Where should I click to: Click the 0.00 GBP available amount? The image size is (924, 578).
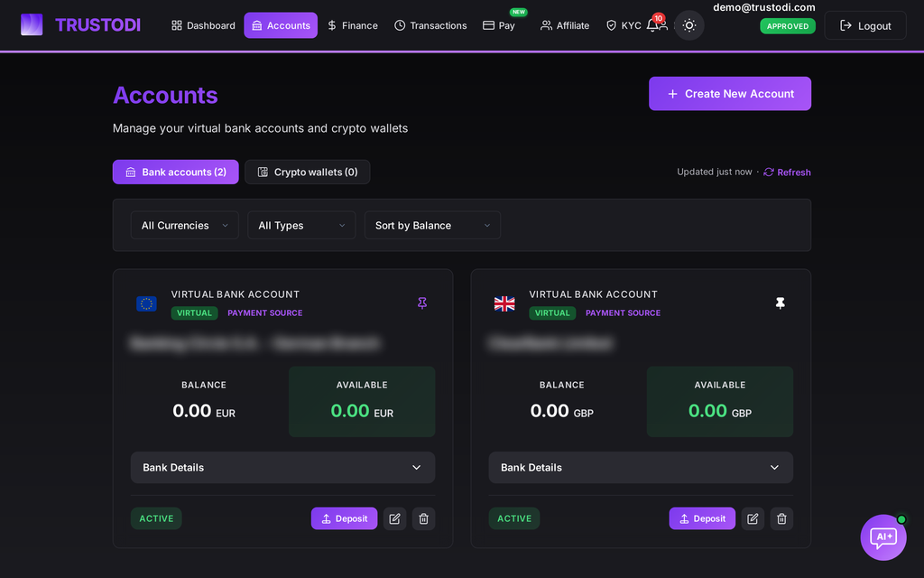(x=719, y=411)
